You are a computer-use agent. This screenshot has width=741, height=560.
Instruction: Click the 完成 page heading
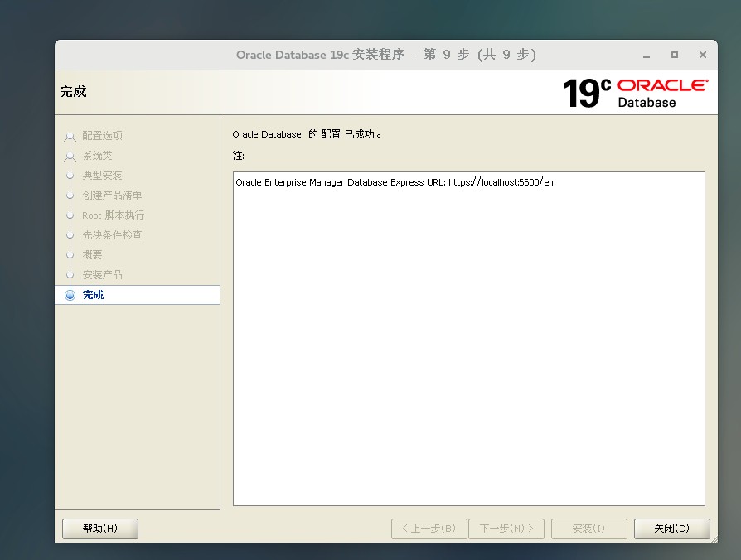[73, 92]
